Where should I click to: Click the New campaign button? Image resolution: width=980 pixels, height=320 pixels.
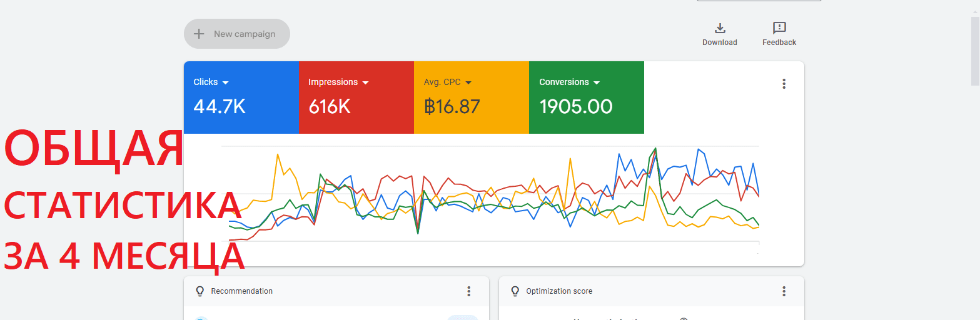(x=237, y=34)
